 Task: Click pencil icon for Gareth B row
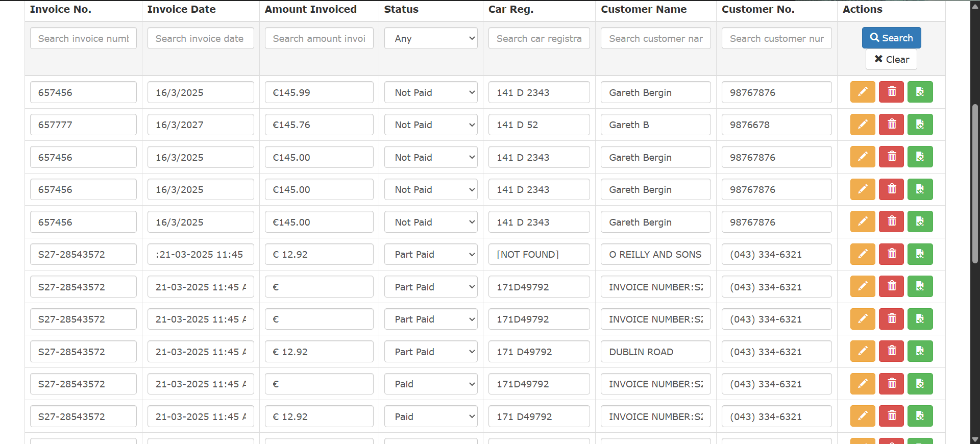click(862, 125)
